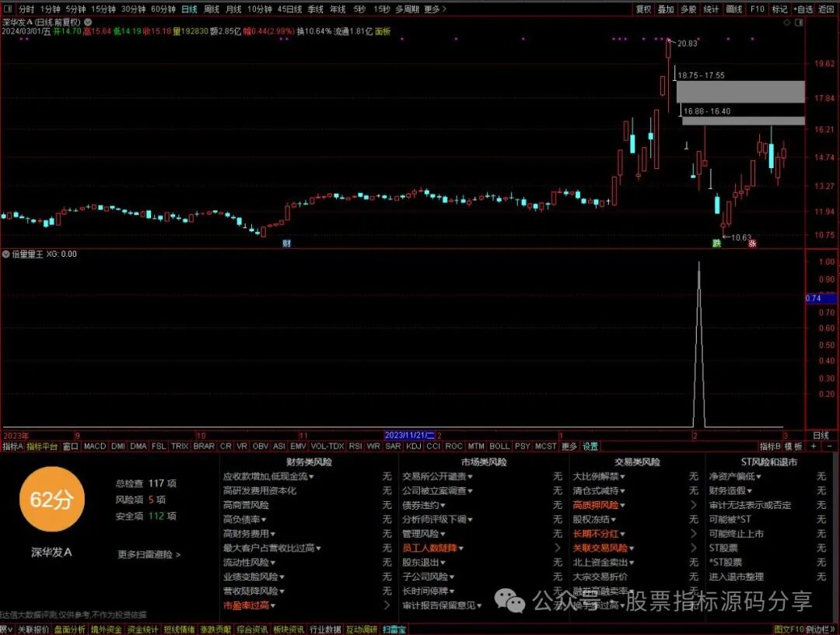Screen dimensions: 840x635
Task: Click the red 涨 marker on the chart
Action: tap(752, 244)
